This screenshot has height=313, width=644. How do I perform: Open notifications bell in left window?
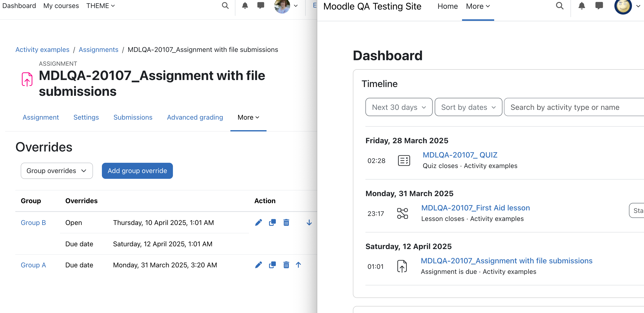(x=245, y=6)
